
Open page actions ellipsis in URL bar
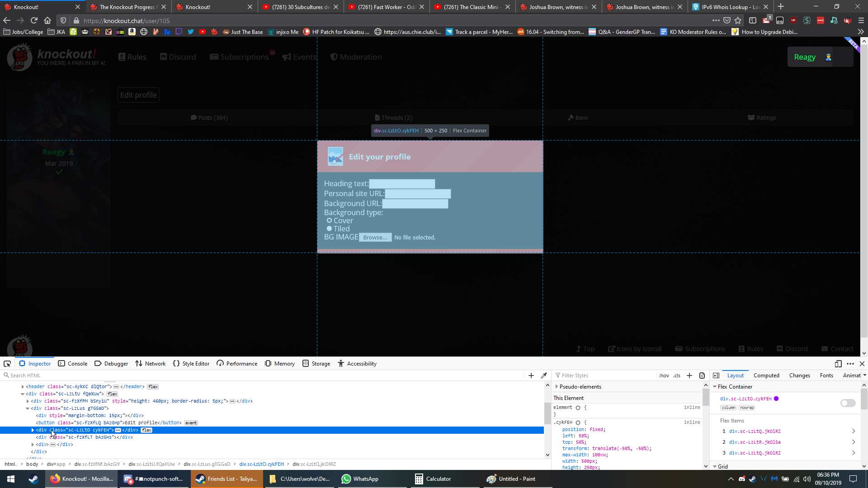716,20
